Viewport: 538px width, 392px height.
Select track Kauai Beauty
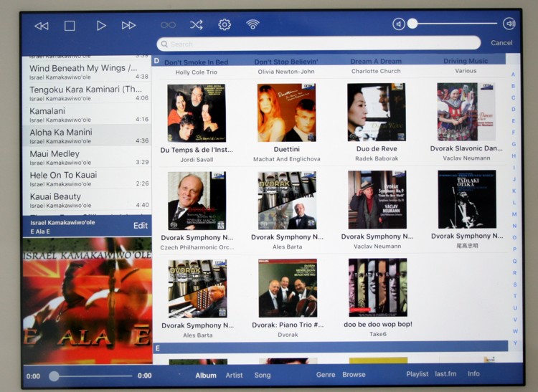tap(87, 200)
